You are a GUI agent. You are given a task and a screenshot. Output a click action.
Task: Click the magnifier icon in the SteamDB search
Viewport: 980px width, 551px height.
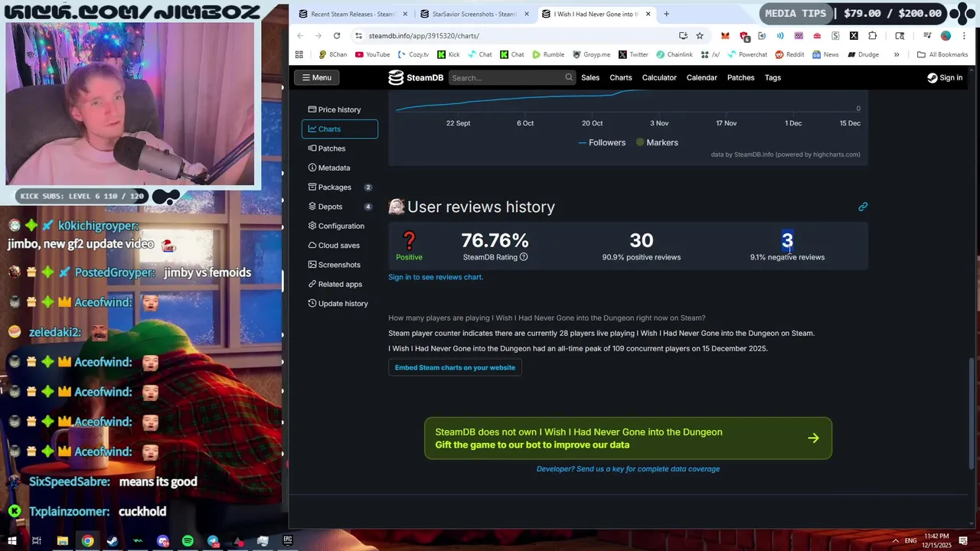569,77
